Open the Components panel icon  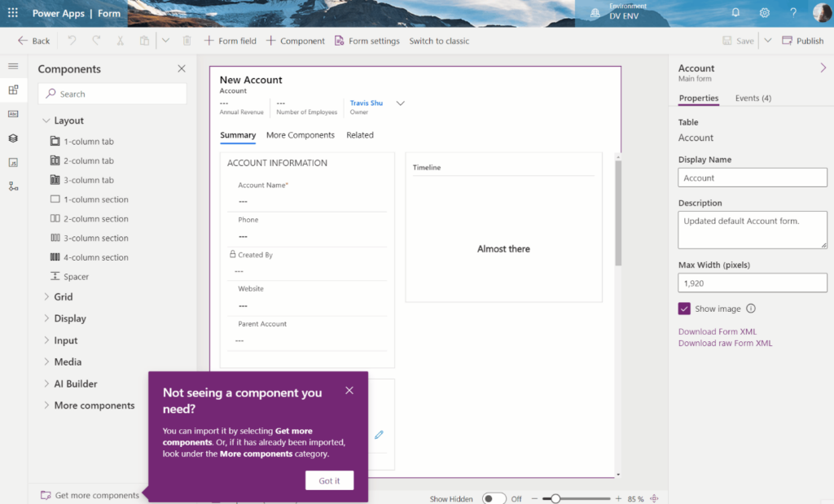click(x=13, y=90)
